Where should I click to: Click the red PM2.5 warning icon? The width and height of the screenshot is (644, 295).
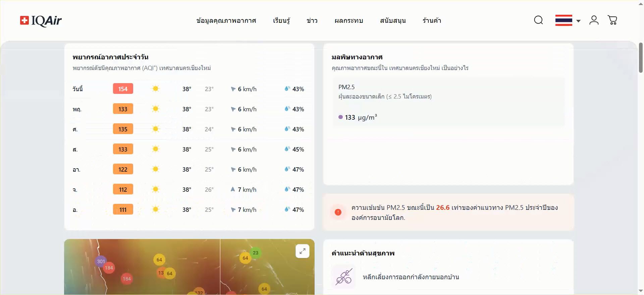338,212
